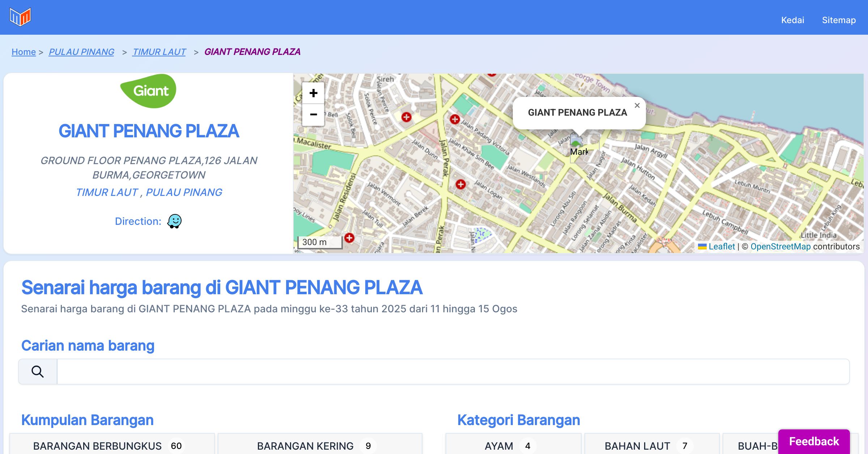Open PULAU PINANG breadcrumb link

pyautogui.click(x=81, y=52)
